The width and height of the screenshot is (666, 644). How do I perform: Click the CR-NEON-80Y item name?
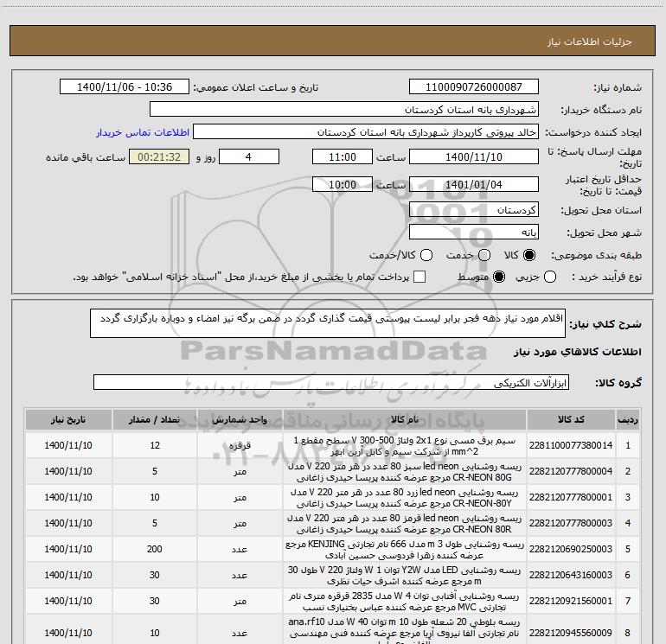405,498
